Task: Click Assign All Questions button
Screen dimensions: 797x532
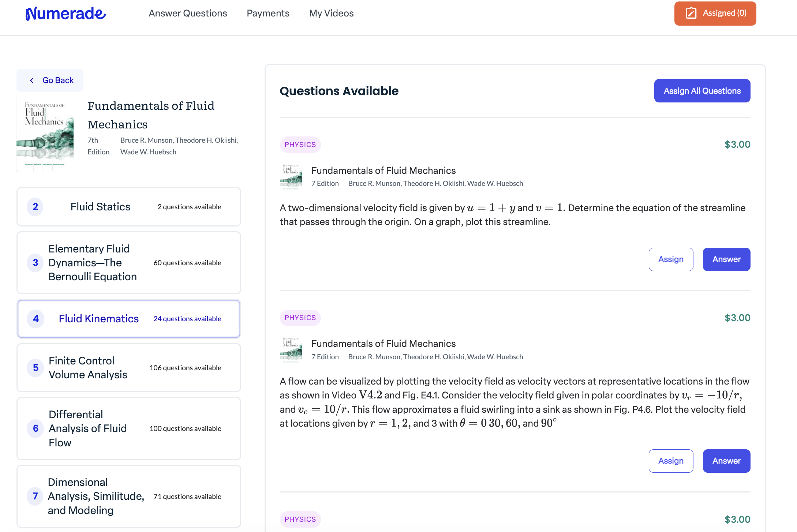Action: point(702,91)
